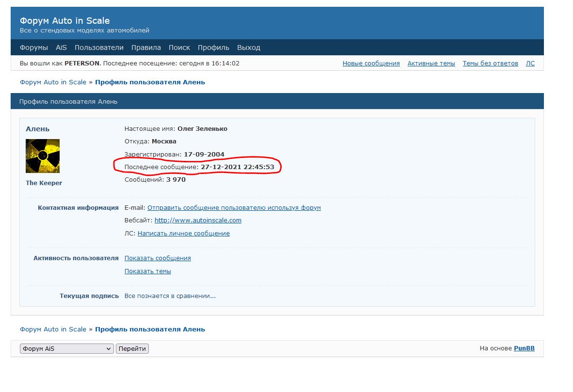Screen dimensions: 573x392
Task: Click Отправить сообщение пользователю используя форум
Action: pyautogui.click(x=234, y=207)
